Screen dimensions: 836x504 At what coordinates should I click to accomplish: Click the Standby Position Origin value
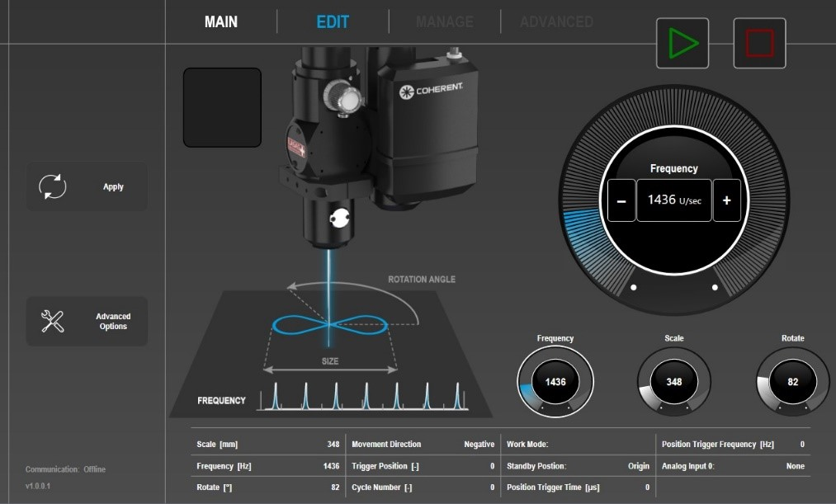(638, 466)
